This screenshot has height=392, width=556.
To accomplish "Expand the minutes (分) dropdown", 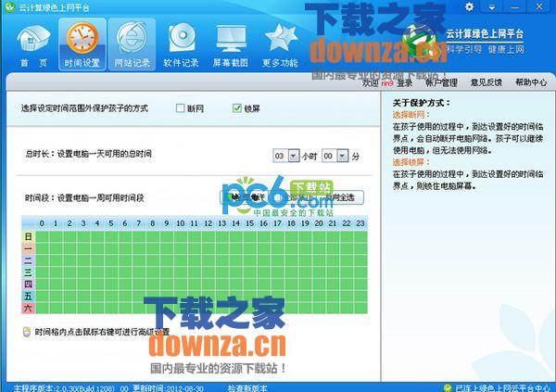I will 342,156.
